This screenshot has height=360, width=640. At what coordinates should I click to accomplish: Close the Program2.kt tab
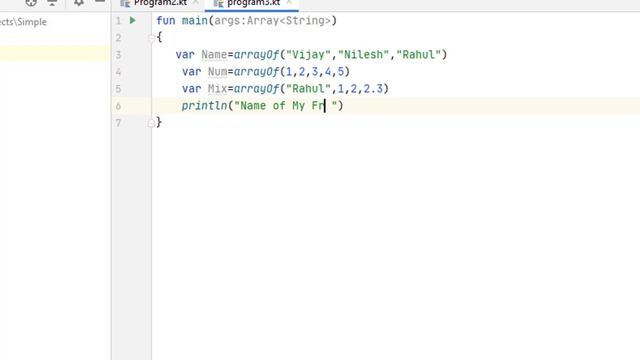point(196,2)
